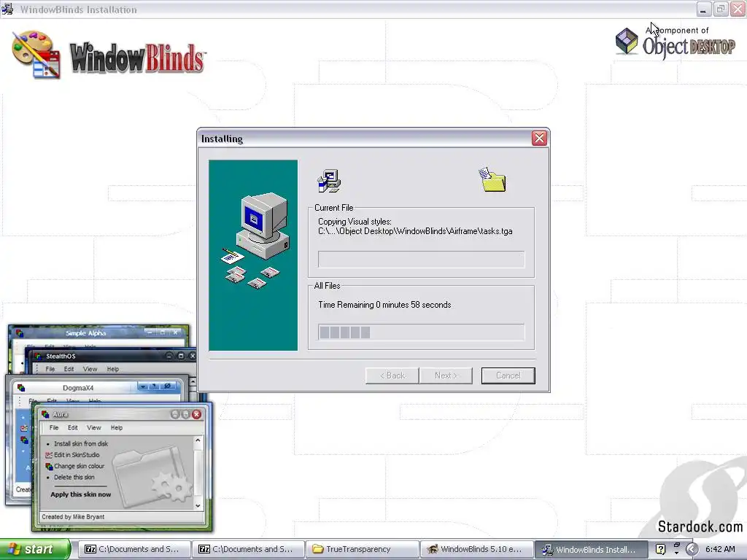Close the Installing dialog with the red X
Image resolution: width=747 pixels, height=560 pixels.
pyautogui.click(x=539, y=139)
